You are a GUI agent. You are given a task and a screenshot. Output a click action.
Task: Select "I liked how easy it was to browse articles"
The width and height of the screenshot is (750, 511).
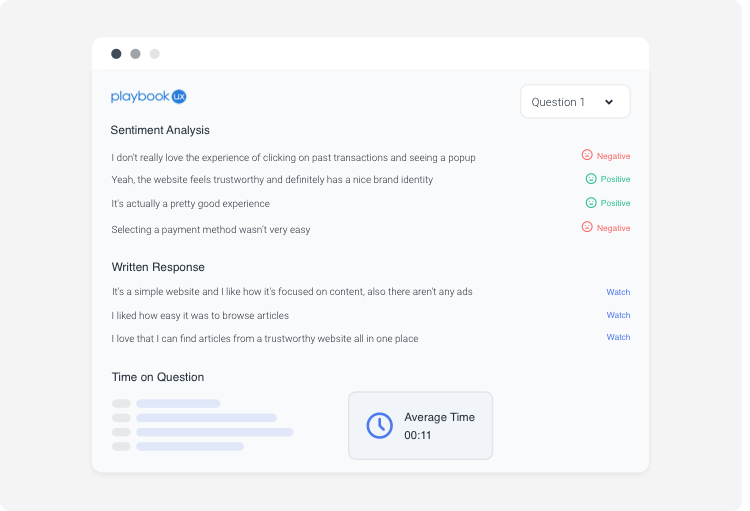click(x=200, y=315)
